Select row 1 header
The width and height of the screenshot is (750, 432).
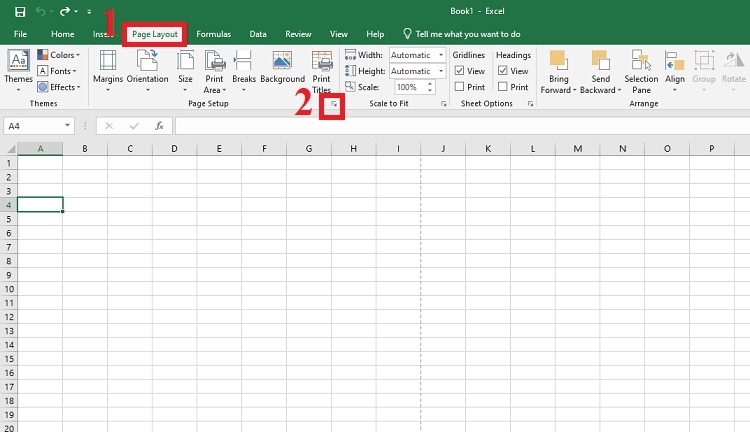[9, 163]
